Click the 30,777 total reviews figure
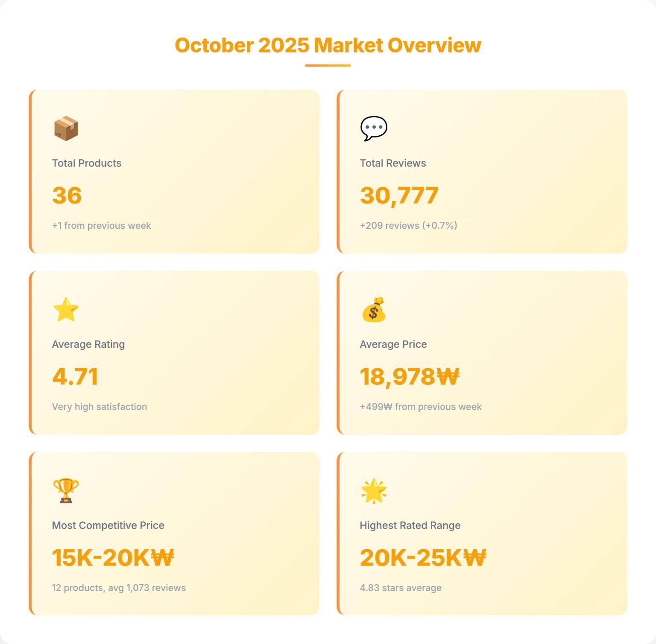This screenshot has height=644, width=656. (x=399, y=195)
